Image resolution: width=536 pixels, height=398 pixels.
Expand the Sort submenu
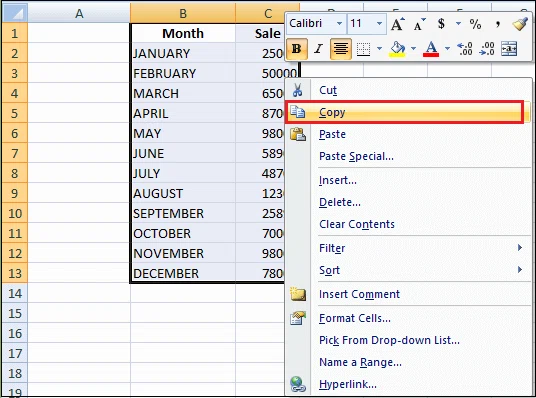coord(408,270)
